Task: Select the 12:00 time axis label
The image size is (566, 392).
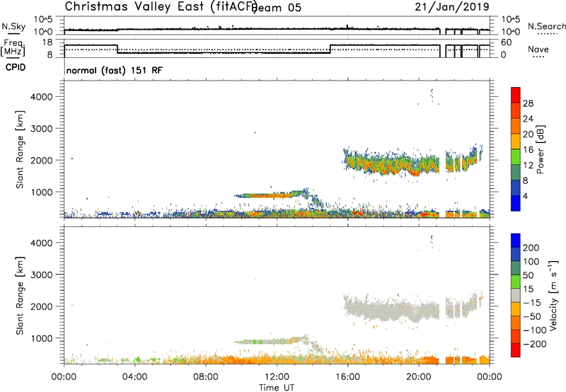Action: pyautogui.click(x=277, y=377)
